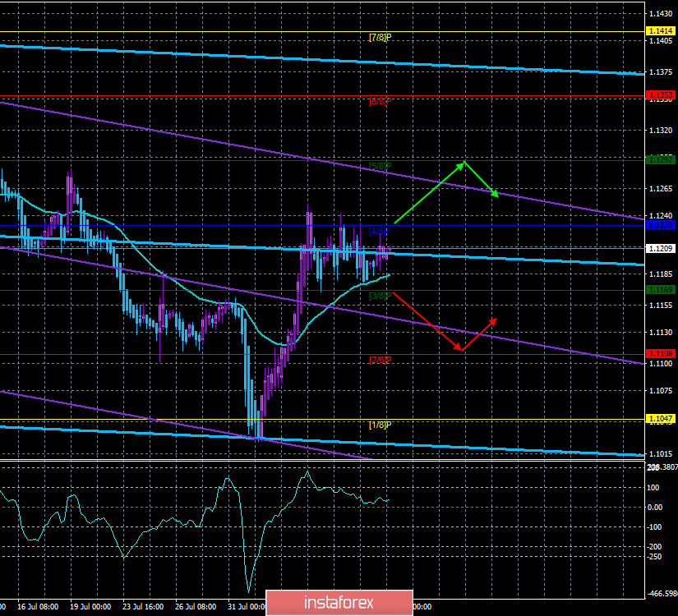Click the 1.1130 price scale value

coord(661,333)
